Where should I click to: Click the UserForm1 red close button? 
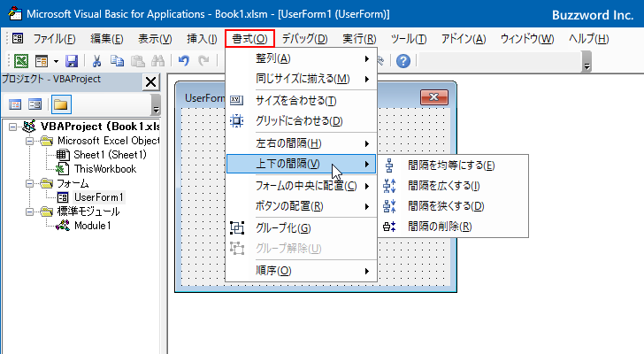click(434, 97)
